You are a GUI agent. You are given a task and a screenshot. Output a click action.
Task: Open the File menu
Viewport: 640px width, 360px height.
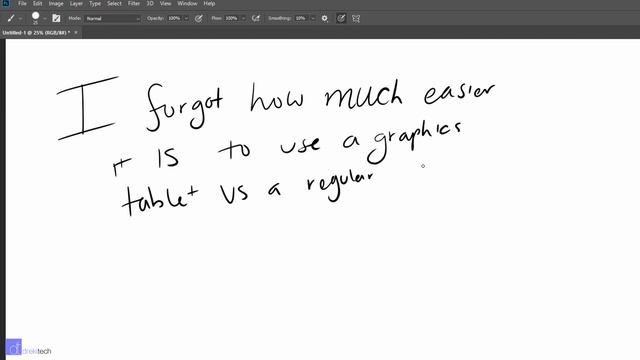[x=22, y=4]
